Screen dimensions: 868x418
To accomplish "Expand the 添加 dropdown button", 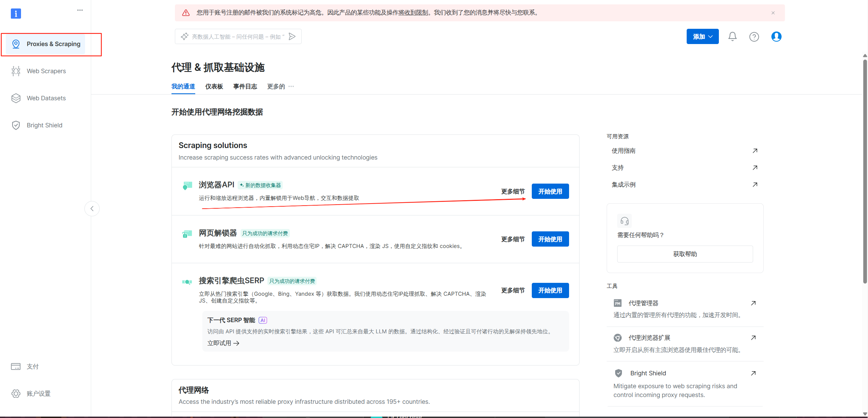I will click(702, 37).
